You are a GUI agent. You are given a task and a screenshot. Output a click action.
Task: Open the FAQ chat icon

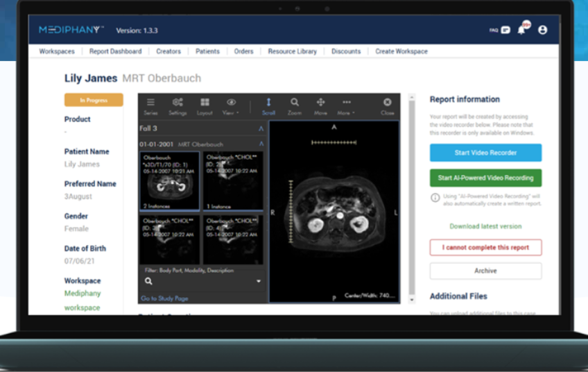coord(505,30)
